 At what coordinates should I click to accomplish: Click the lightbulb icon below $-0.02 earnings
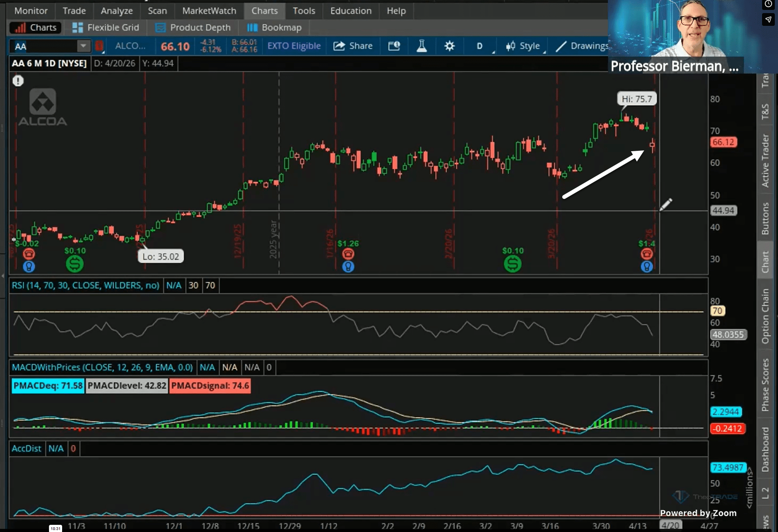pos(29,266)
